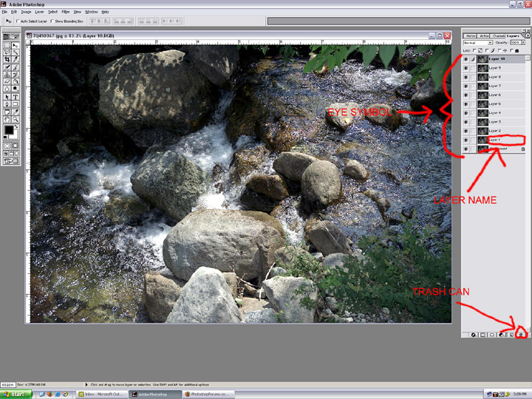Click the trash can delete layer icon
Image resolution: width=532 pixels, height=399 pixels.
pos(521,335)
